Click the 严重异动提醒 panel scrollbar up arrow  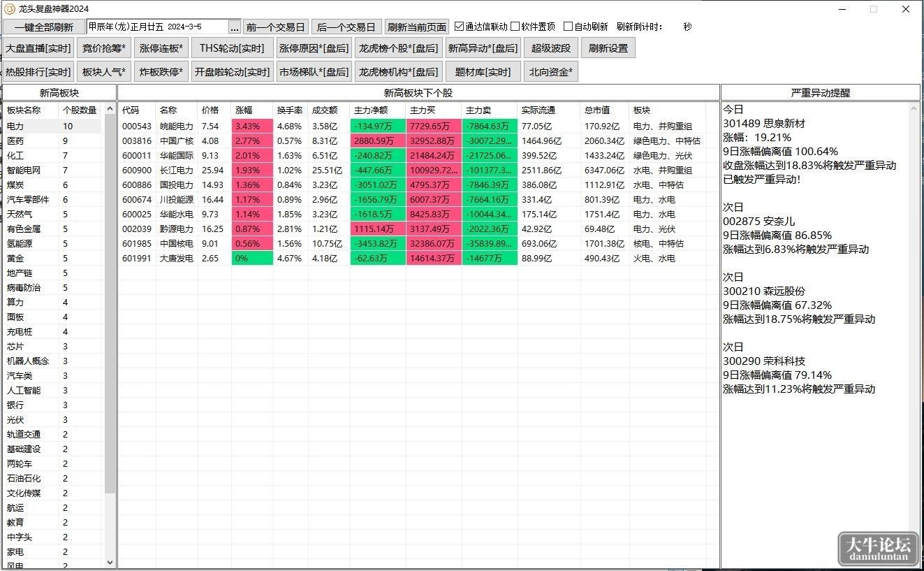click(x=915, y=109)
